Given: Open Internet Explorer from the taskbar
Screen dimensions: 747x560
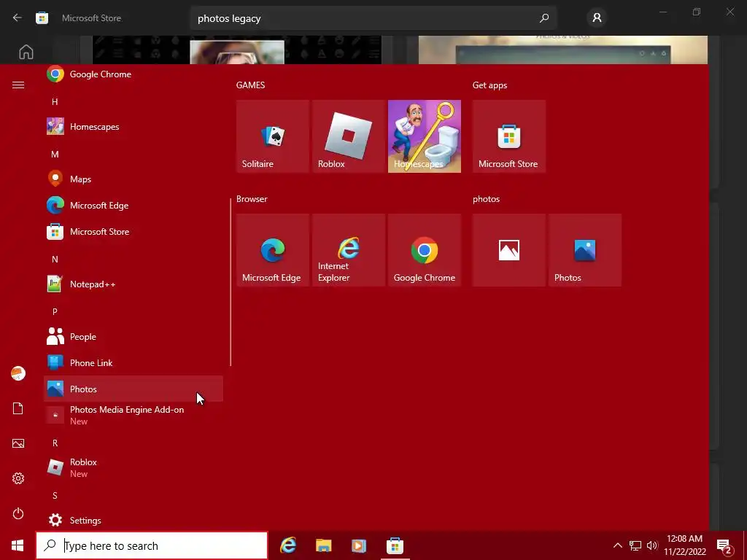Looking at the screenshot, I should (x=288, y=545).
